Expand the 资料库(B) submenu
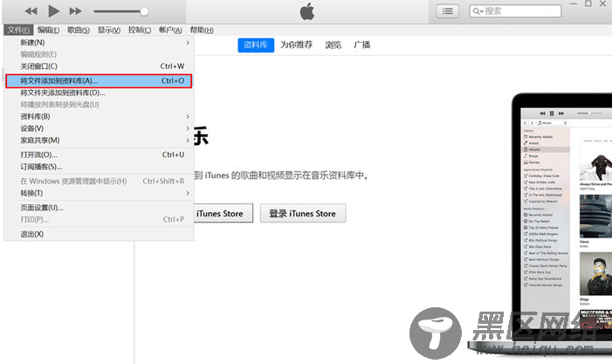 pos(100,117)
